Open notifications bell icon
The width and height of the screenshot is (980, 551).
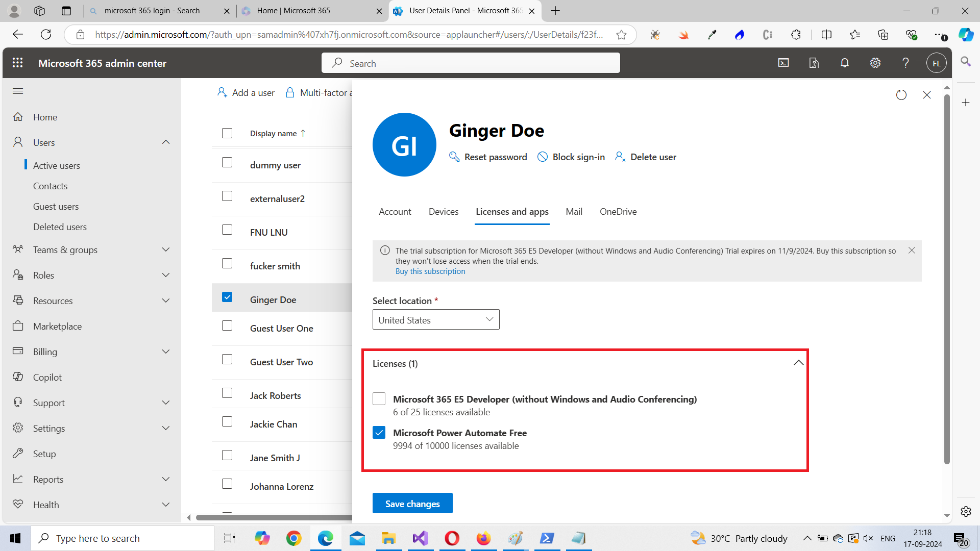click(845, 63)
